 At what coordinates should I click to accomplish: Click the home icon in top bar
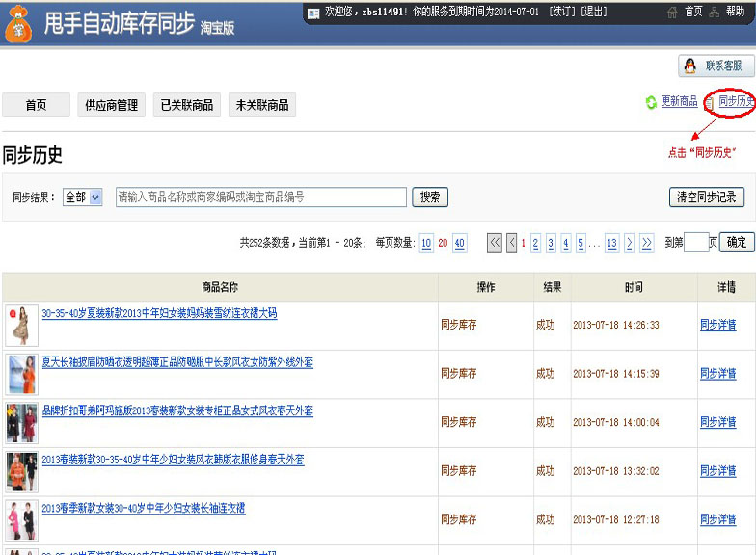click(x=672, y=12)
